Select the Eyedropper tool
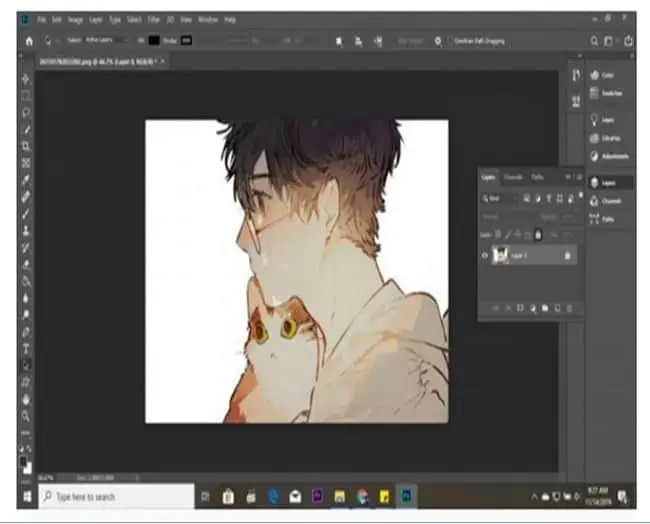This screenshot has height=524, width=650. (x=26, y=180)
